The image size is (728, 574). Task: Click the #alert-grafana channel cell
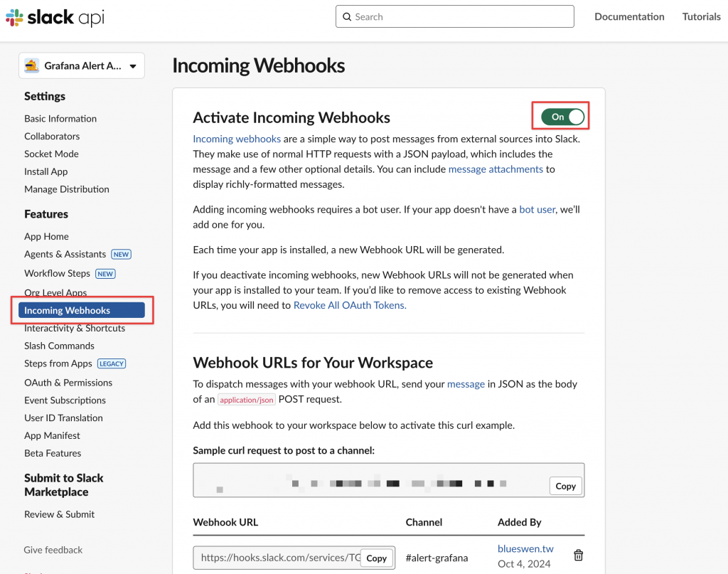[437, 558]
